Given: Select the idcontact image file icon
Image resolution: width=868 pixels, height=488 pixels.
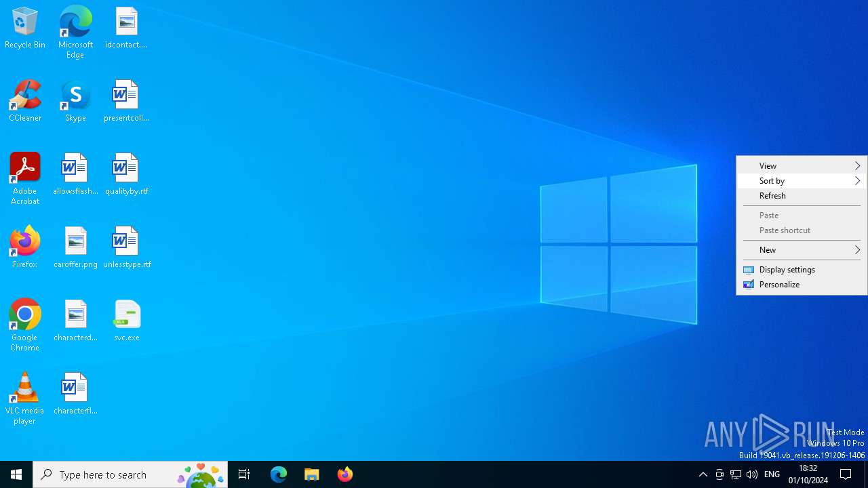Looking at the screenshot, I should click(126, 28).
